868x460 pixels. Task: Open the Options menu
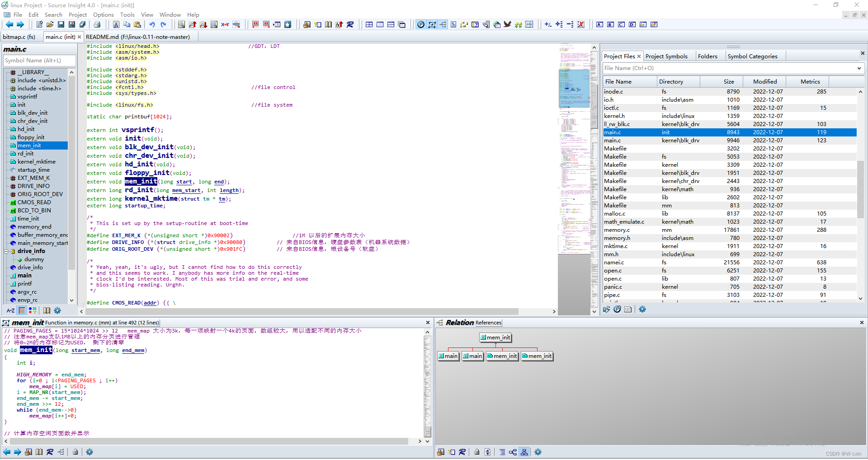pyautogui.click(x=104, y=14)
